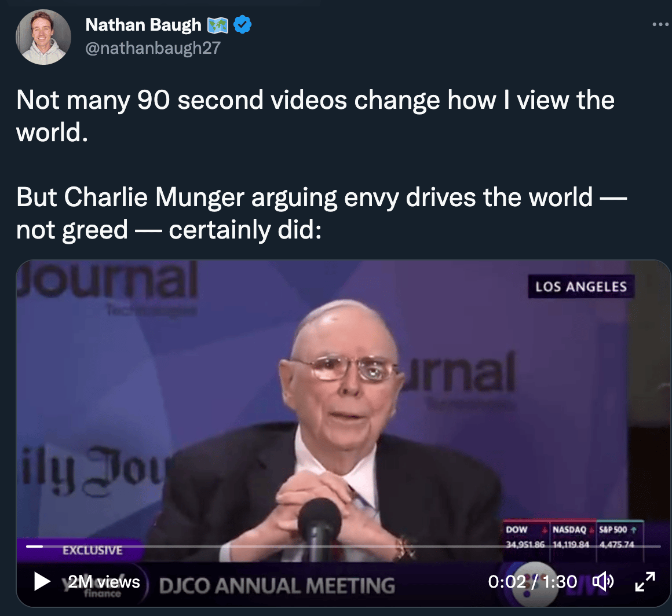The height and width of the screenshot is (616, 672).
Task: Open the @nathanbaugh27 handle link
Action: [153, 48]
